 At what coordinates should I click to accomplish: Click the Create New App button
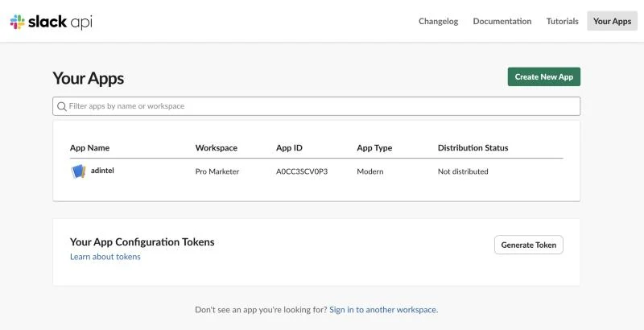pyautogui.click(x=544, y=76)
